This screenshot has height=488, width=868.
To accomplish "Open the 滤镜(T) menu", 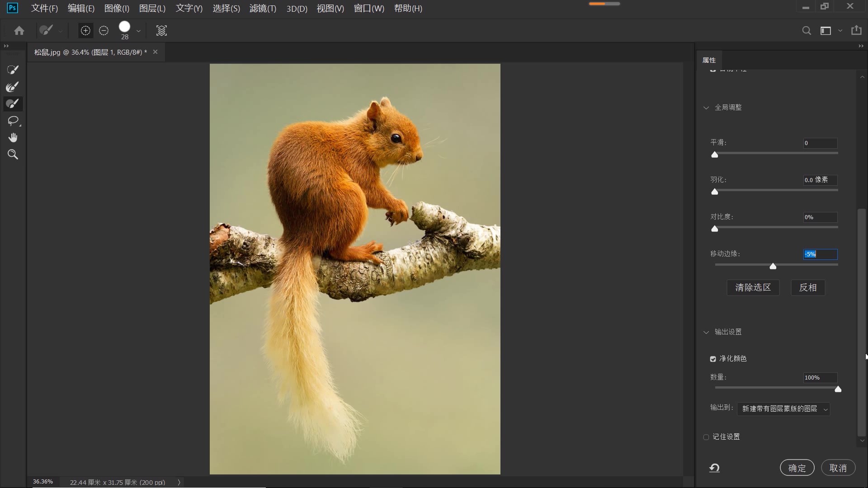I will point(263,8).
